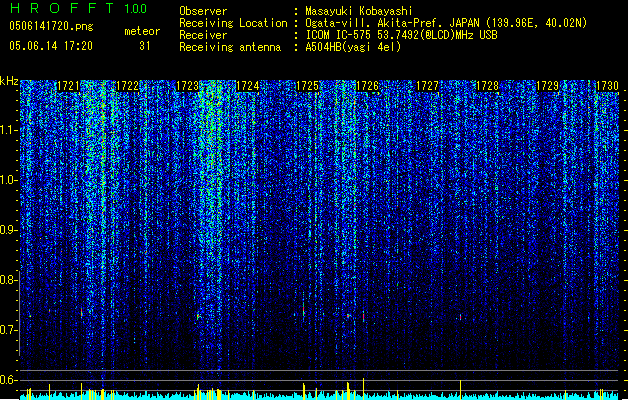The image size is (629, 400).
Task: Click the 1723 time marker
Action: [x=187, y=86]
